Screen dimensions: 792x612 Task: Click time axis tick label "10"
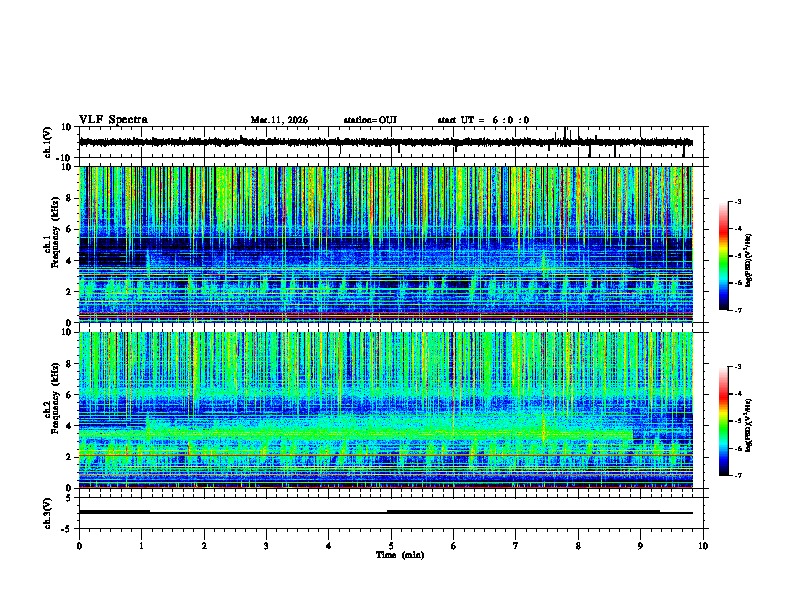point(703,546)
